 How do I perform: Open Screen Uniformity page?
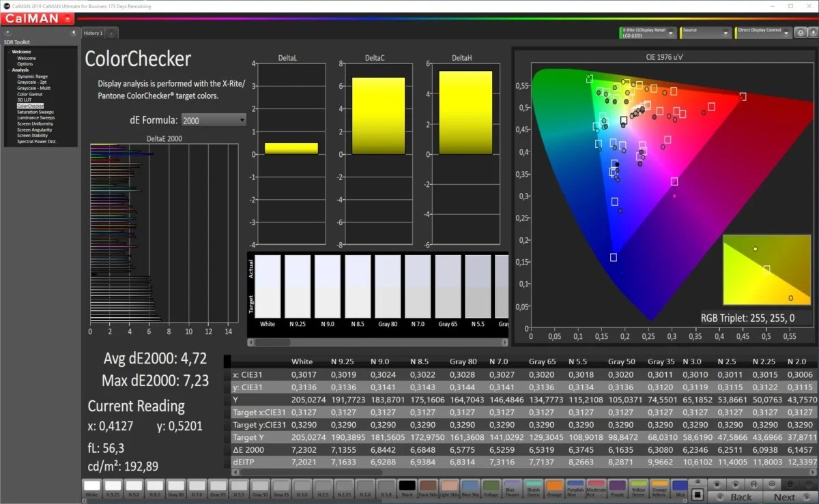click(x=35, y=123)
